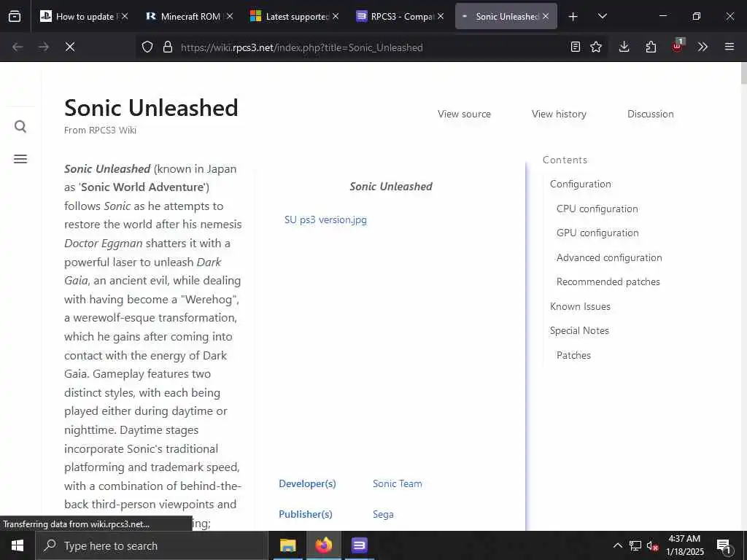The image size is (747, 560).
Task: Click the page vertical scrollbar thumb
Action: coord(743,73)
